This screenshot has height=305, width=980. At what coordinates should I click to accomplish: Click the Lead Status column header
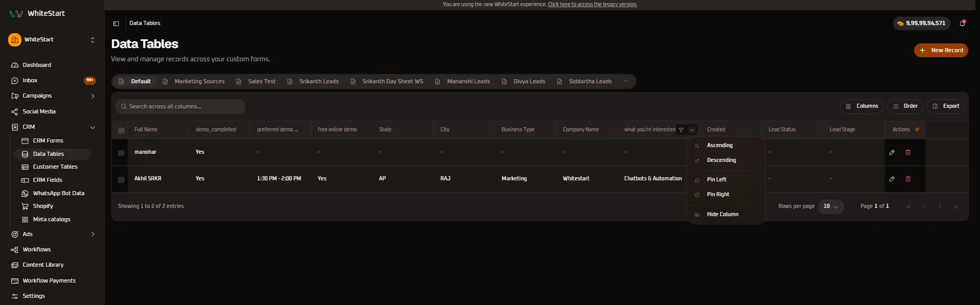[x=782, y=130]
